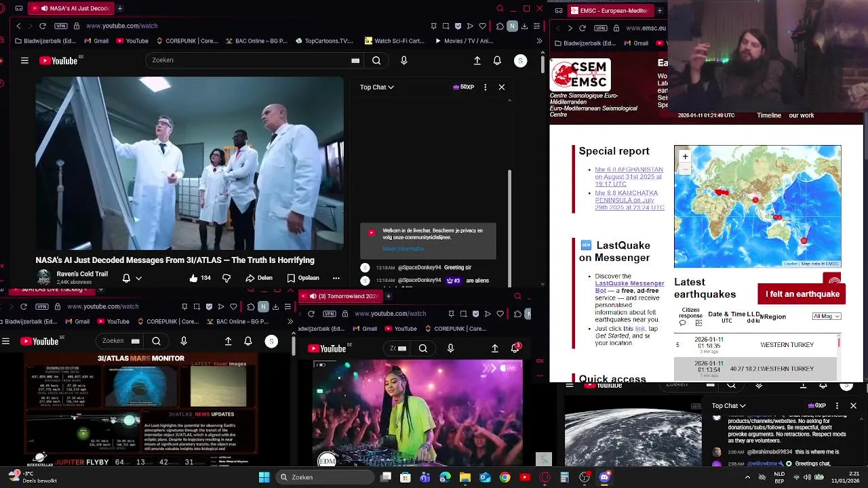Open create upload icon in NASA video window
868x488 pixels.
477,60
